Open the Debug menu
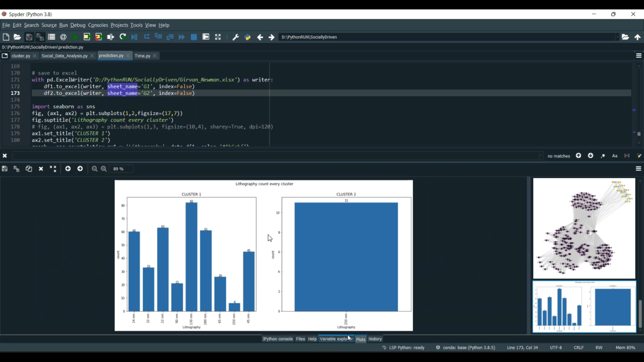Screen dimensions: 644x362 78,25
